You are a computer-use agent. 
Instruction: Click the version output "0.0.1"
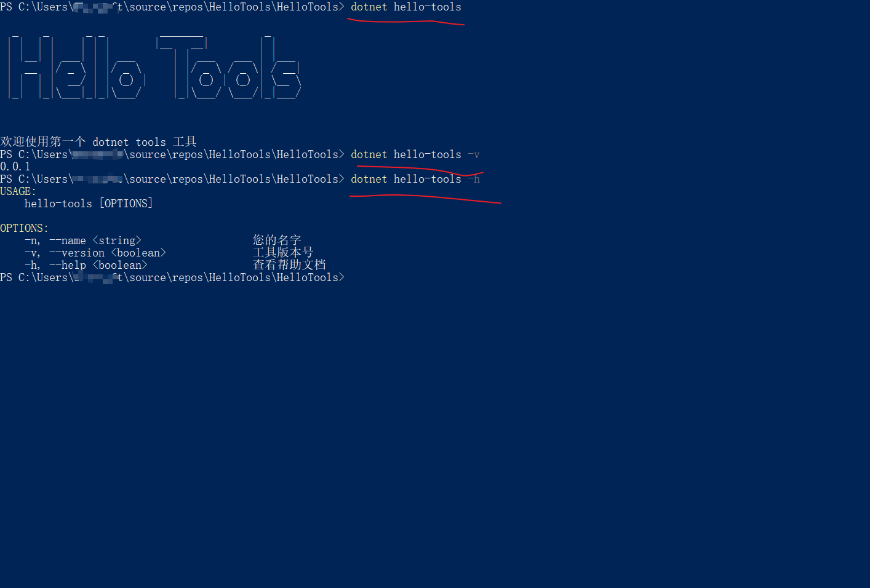pos(15,167)
